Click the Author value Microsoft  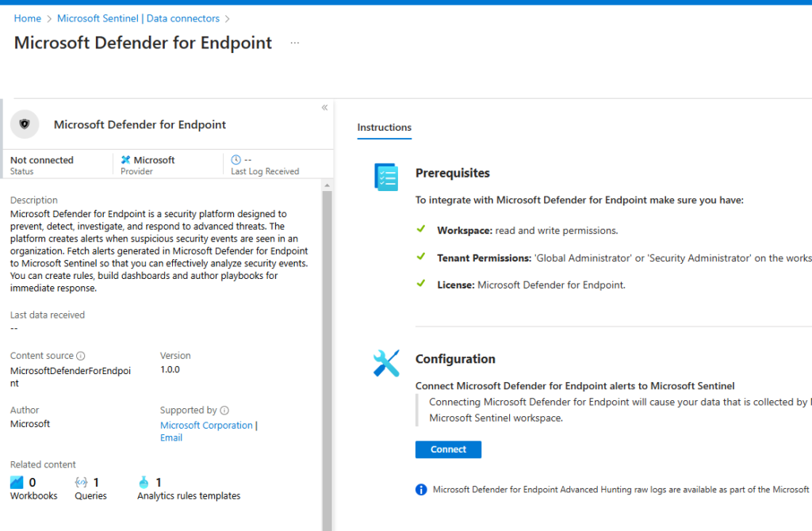[30, 424]
